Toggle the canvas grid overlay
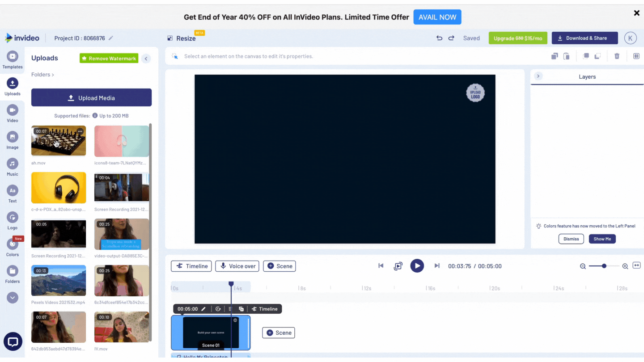This screenshot has width=644, height=362. (x=636, y=56)
